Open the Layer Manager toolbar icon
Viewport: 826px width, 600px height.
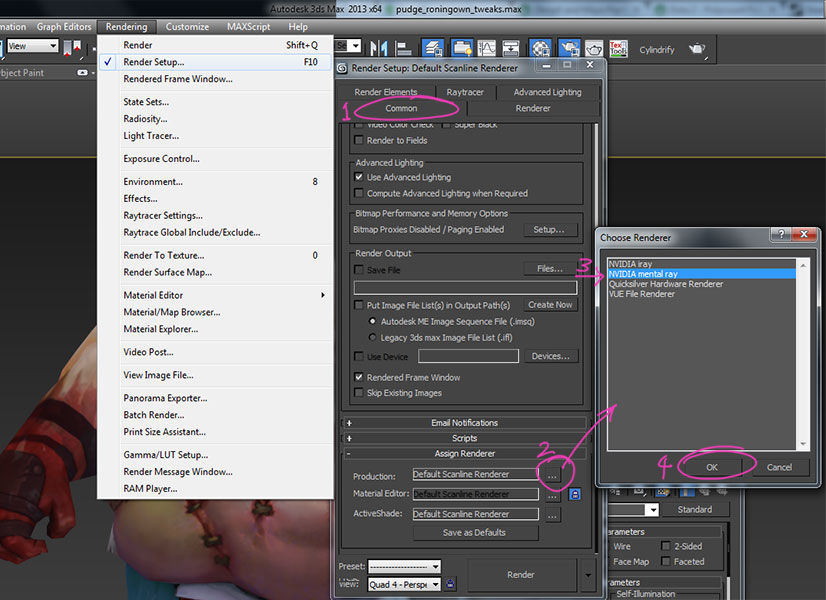433,48
